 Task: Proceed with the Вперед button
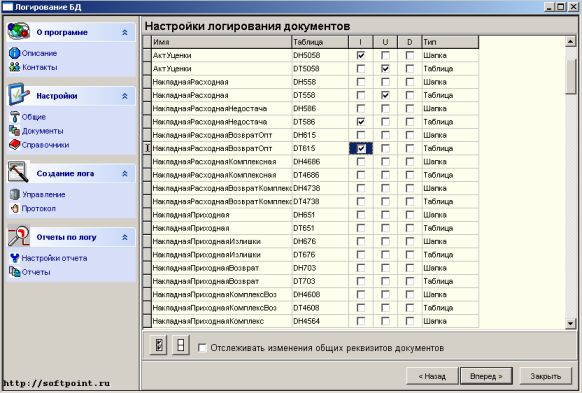pos(486,376)
